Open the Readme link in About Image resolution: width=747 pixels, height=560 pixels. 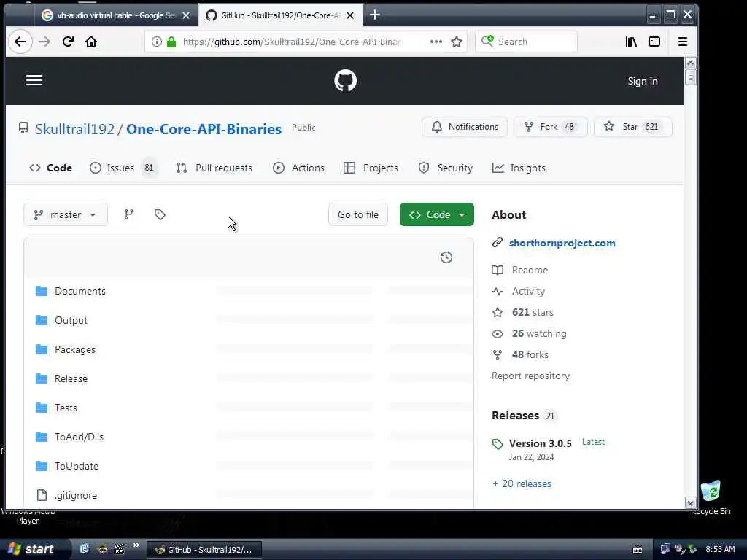tap(530, 270)
